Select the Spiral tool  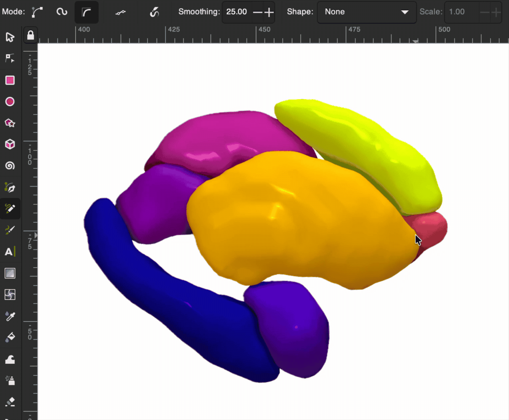(x=10, y=166)
